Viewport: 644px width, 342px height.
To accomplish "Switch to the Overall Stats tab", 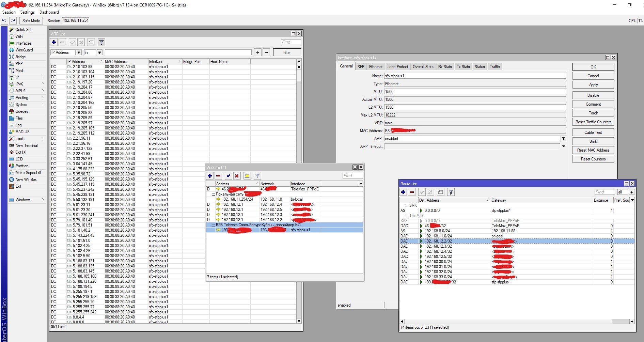I will tap(423, 67).
